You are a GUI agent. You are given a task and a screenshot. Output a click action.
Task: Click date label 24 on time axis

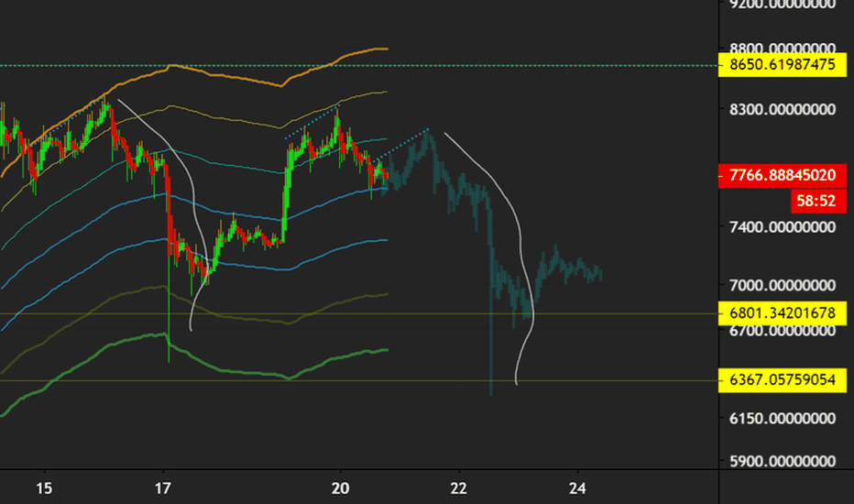(577, 488)
